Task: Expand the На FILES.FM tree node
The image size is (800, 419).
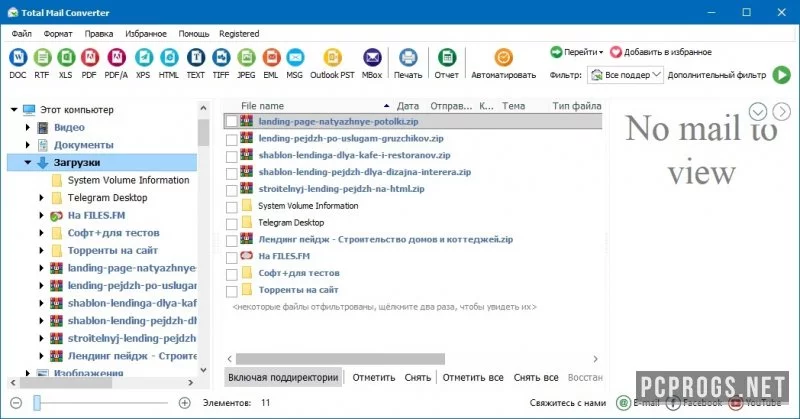Action: [x=42, y=215]
